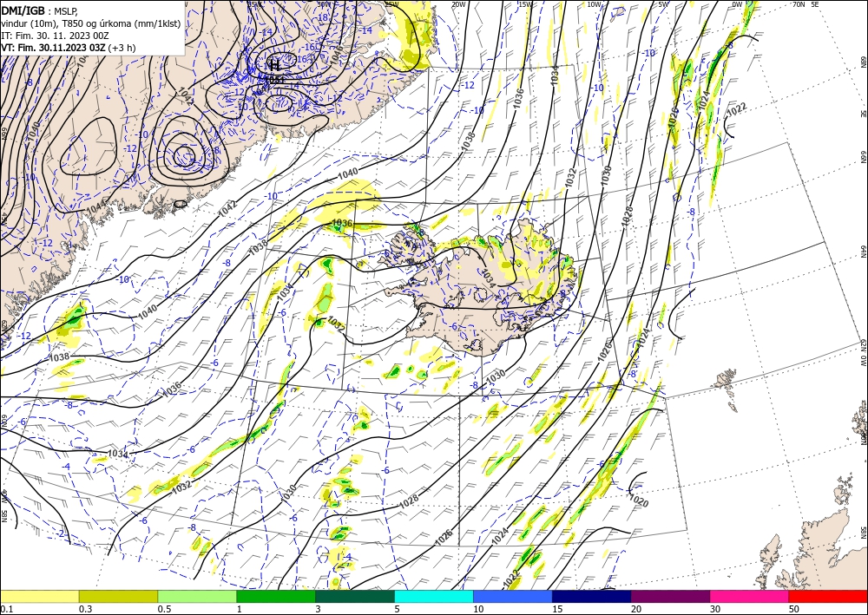
Task: Click the '70N 5E' corner label
Action: (x=806, y=4)
